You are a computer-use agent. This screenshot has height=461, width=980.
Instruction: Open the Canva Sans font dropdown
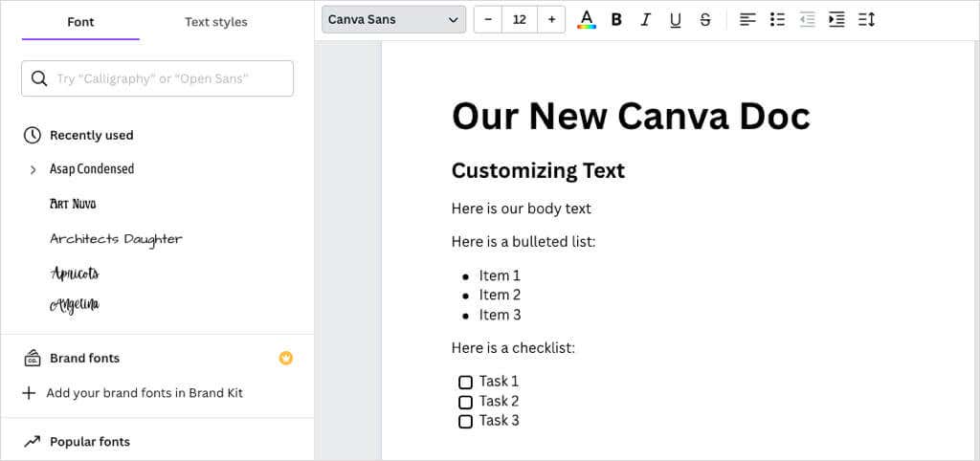coord(393,19)
